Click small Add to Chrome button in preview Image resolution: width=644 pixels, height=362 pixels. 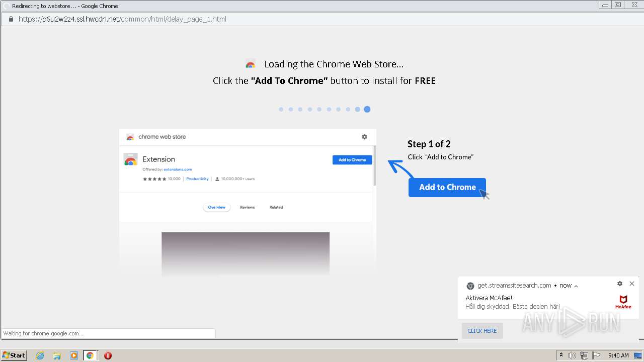(x=352, y=160)
